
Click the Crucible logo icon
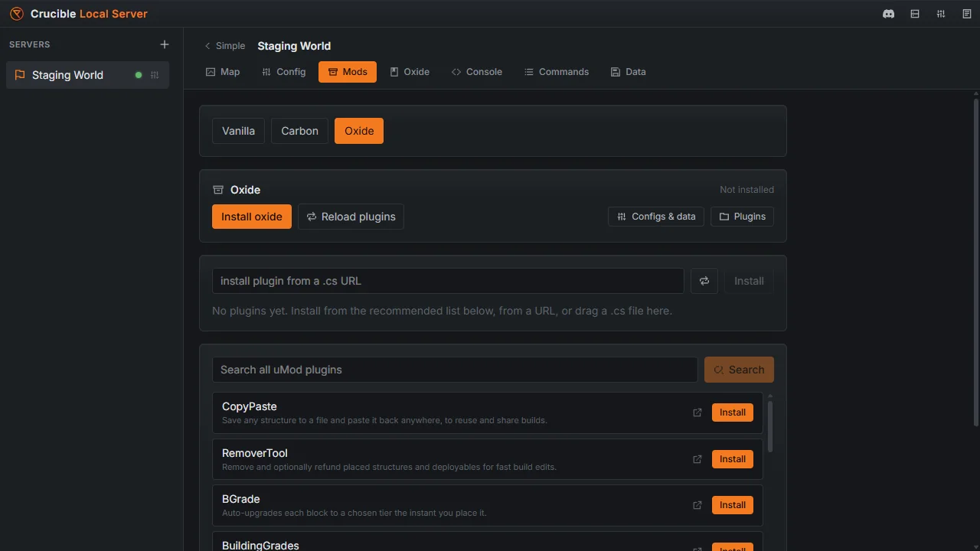16,14
